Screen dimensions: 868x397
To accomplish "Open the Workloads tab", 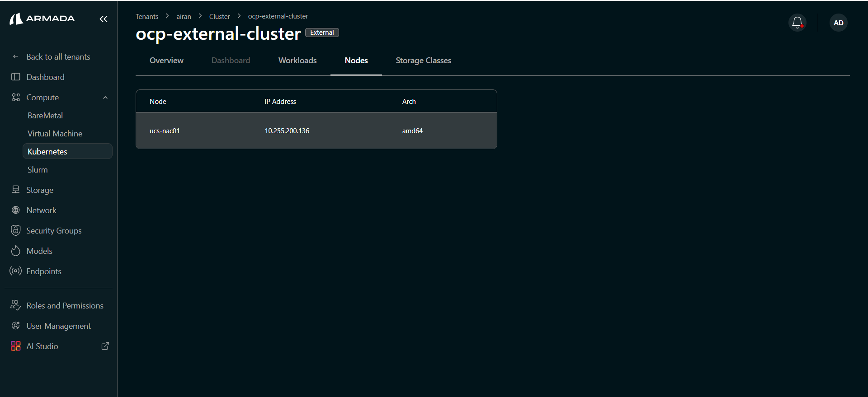I will tap(297, 61).
